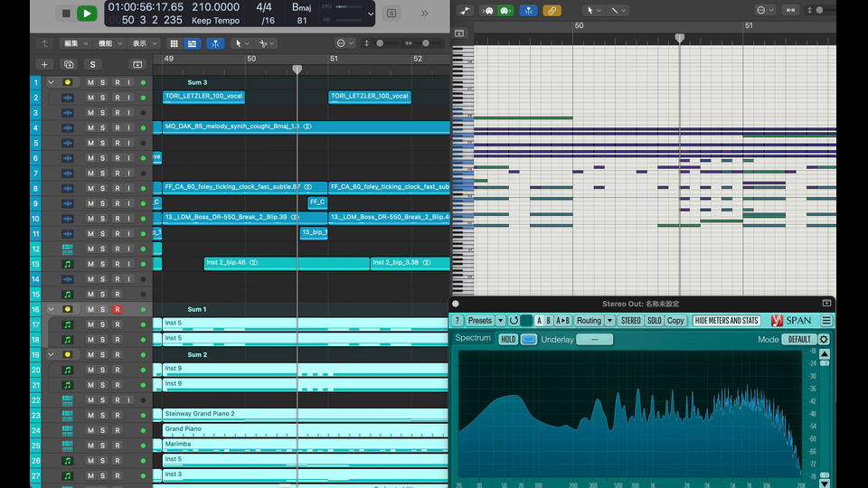
Task: Open the SPAN Underlay dropdown
Action: tap(594, 339)
